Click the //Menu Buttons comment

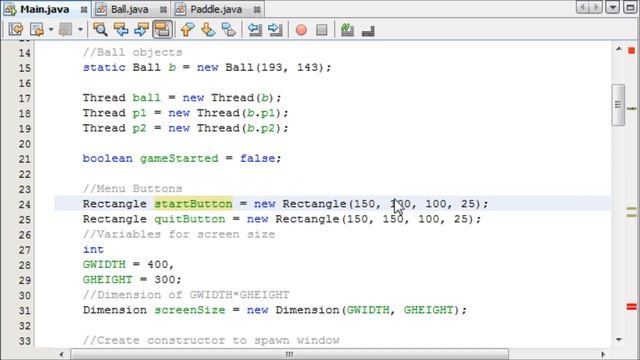point(133,189)
